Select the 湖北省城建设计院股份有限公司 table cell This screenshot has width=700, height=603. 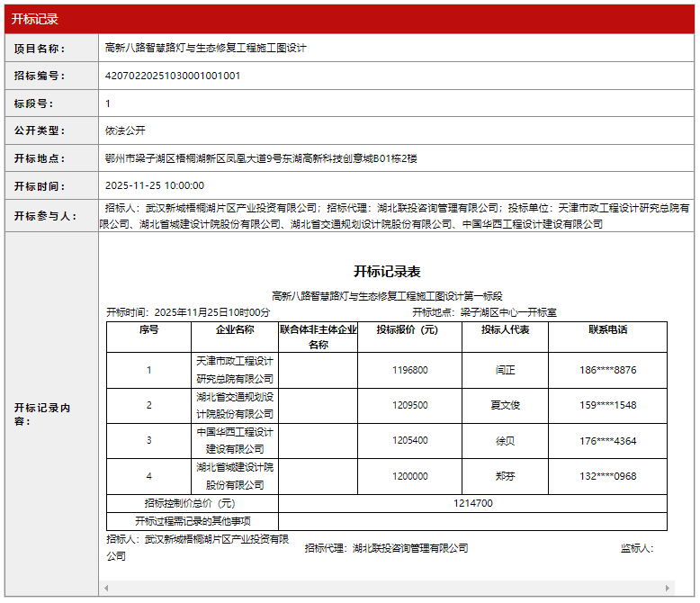tap(235, 476)
